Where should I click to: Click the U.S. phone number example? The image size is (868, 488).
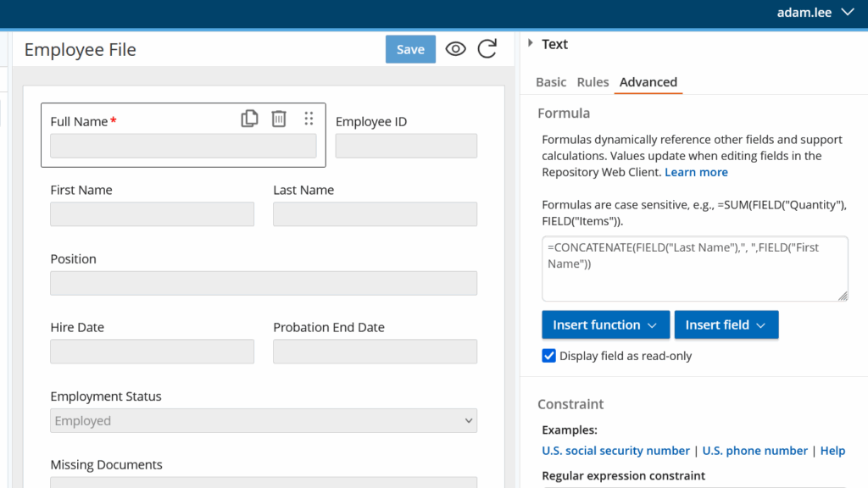click(x=754, y=451)
